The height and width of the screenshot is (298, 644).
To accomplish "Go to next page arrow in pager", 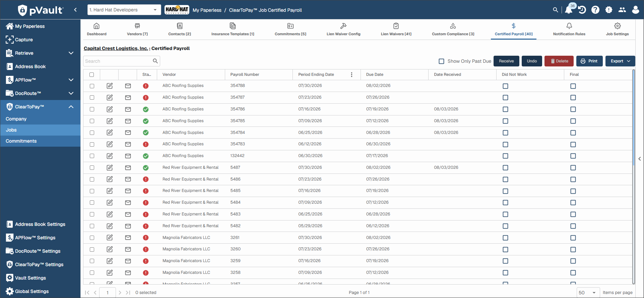I will 120,293.
